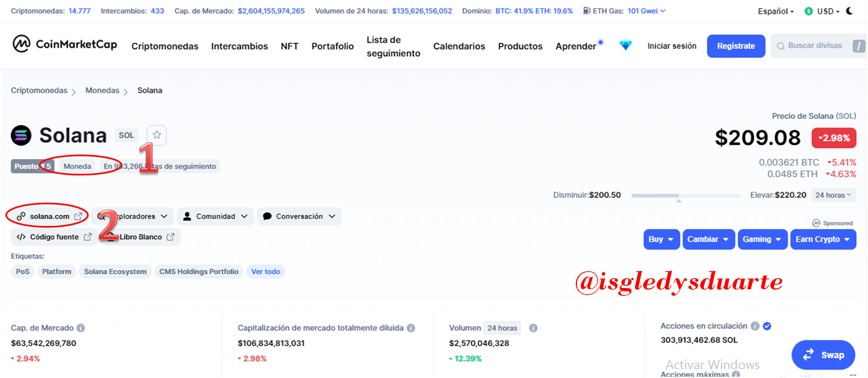This screenshot has width=868, height=378.
Task: Click the Intercambios count 433 link
Action: click(157, 11)
